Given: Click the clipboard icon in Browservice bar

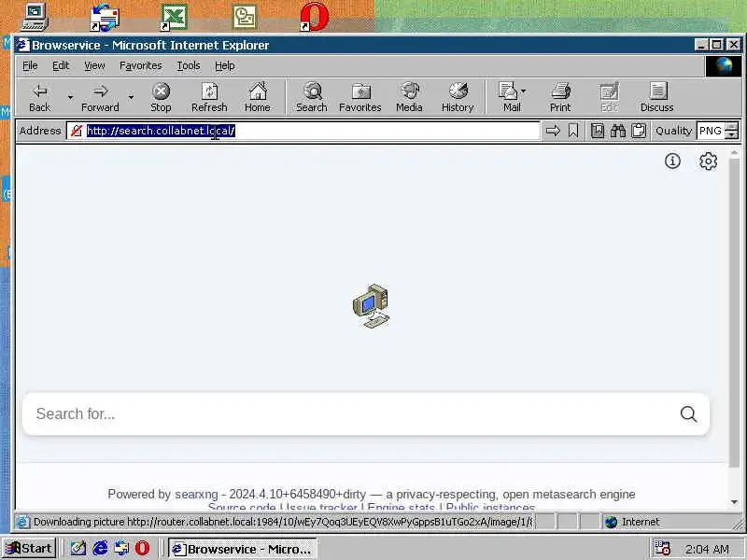Looking at the screenshot, I should [x=639, y=131].
